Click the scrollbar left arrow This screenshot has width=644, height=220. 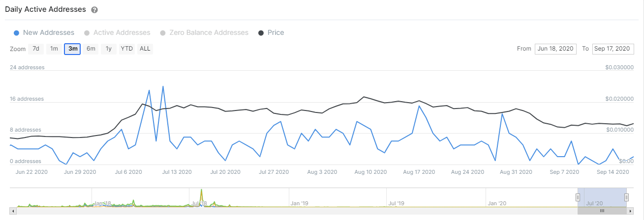tap(13, 211)
